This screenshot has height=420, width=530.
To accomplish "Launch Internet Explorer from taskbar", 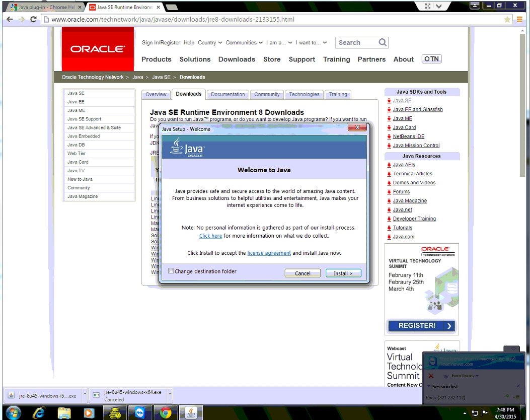I will click(39, 412).
